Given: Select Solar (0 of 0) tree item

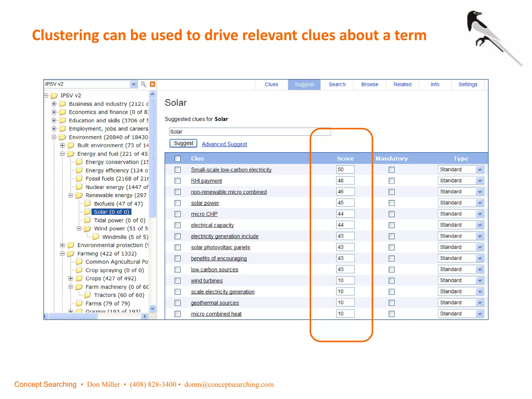Looking at the screenshot, I should 111,212.
